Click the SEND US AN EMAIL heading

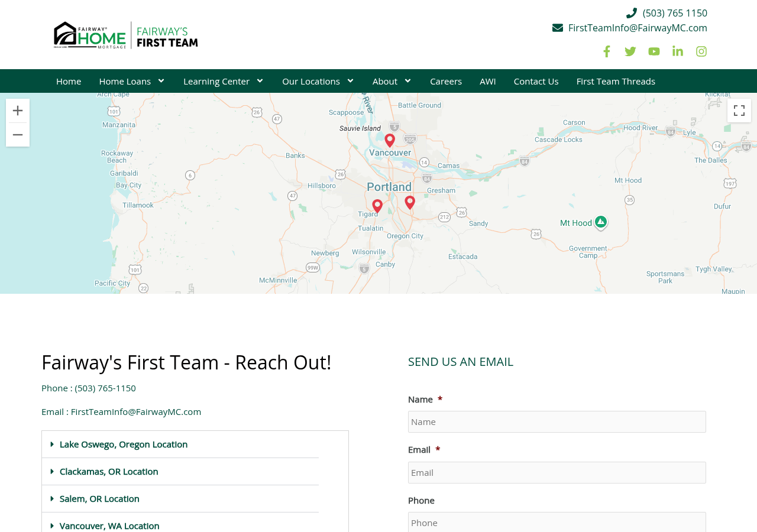tap(461, 362)
